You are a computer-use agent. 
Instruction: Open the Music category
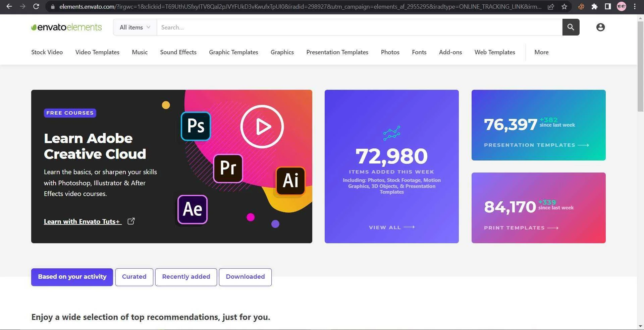point(140,52)
